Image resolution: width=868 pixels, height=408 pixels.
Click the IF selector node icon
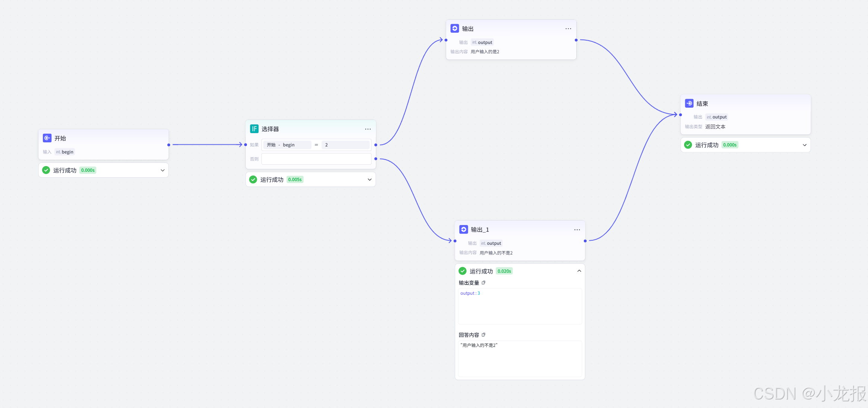(254, 129)
